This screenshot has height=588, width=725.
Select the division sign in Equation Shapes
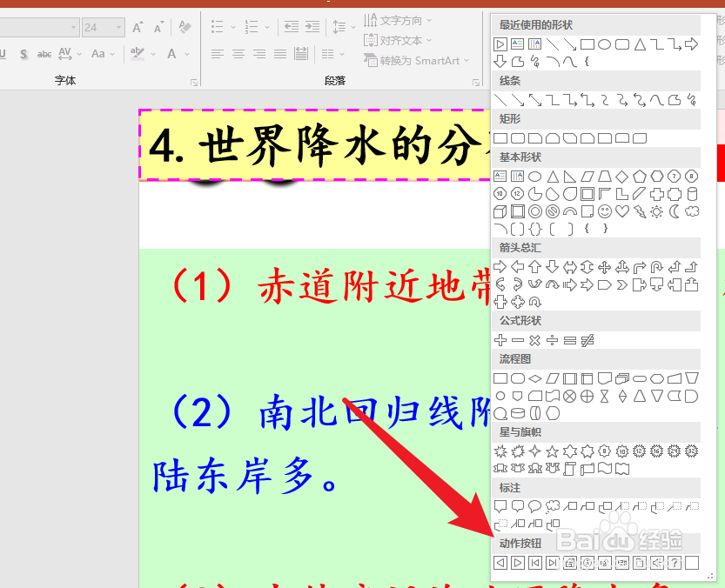pyautogui.click(x=552, y=341)
